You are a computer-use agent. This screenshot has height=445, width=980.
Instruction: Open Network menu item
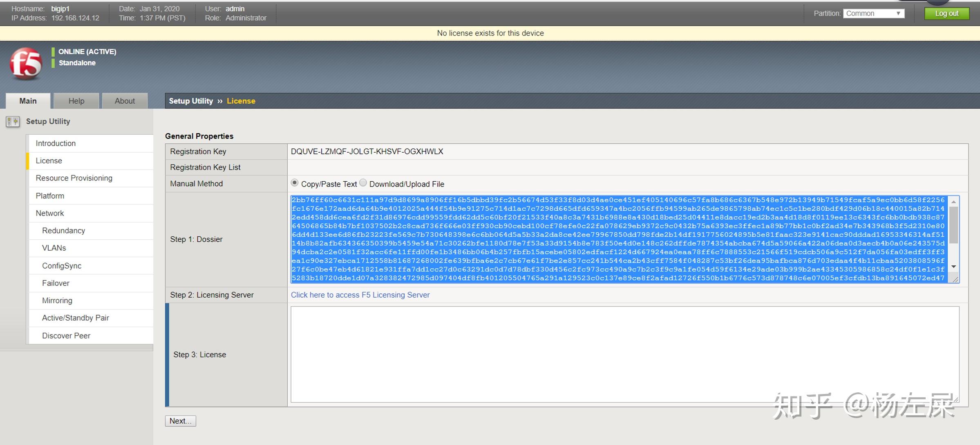coord(91,213)
